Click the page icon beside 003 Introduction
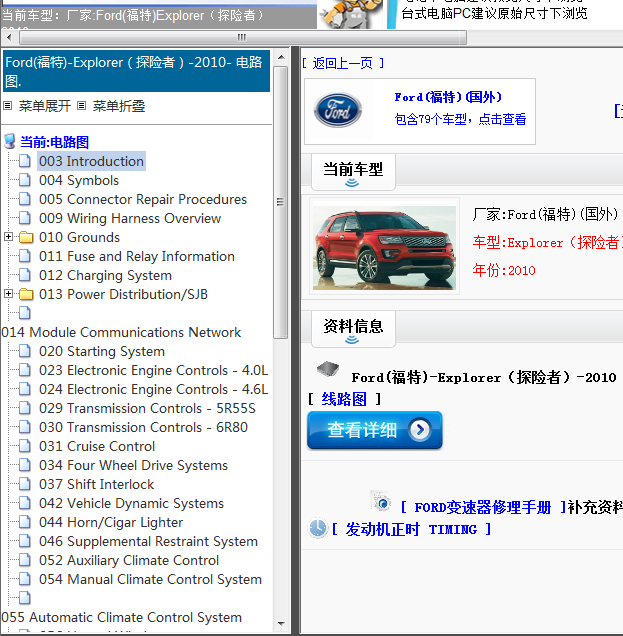The width and height of the screenshot is (623, 636). 25,161
